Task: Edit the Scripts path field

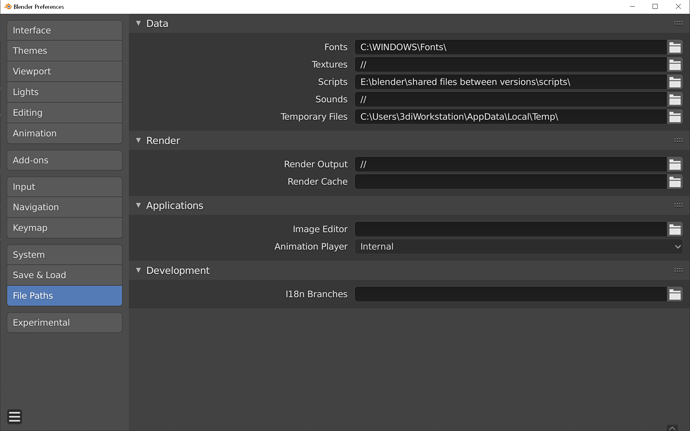Action: point(510,82)
